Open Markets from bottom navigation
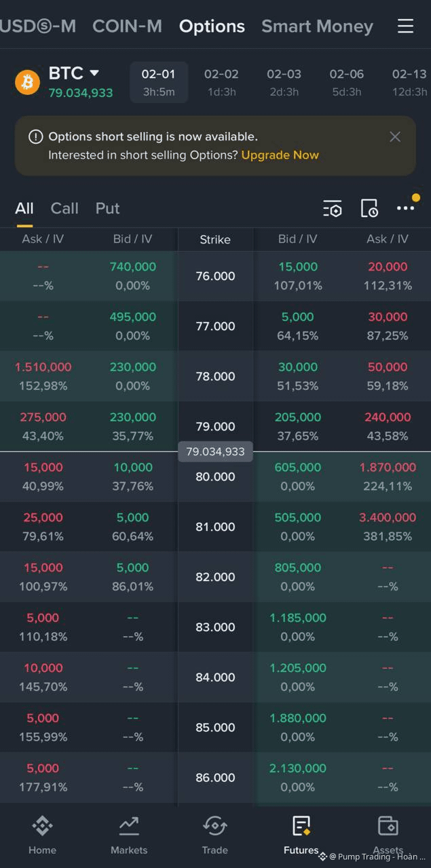 pyautogui.click(x=129, y=834)
